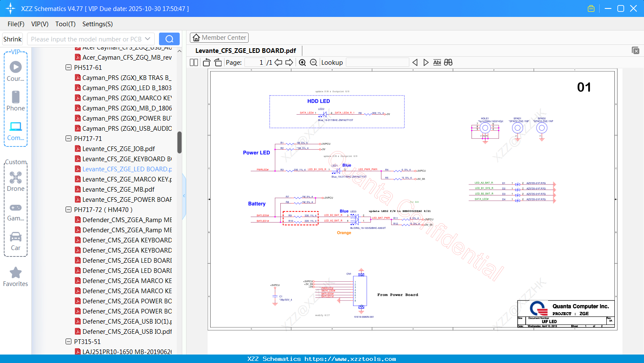This screenshot has height=363, width=644.
Task: Click the Lookup text input field
Action: pyautogui.click(x=377, y=63)
